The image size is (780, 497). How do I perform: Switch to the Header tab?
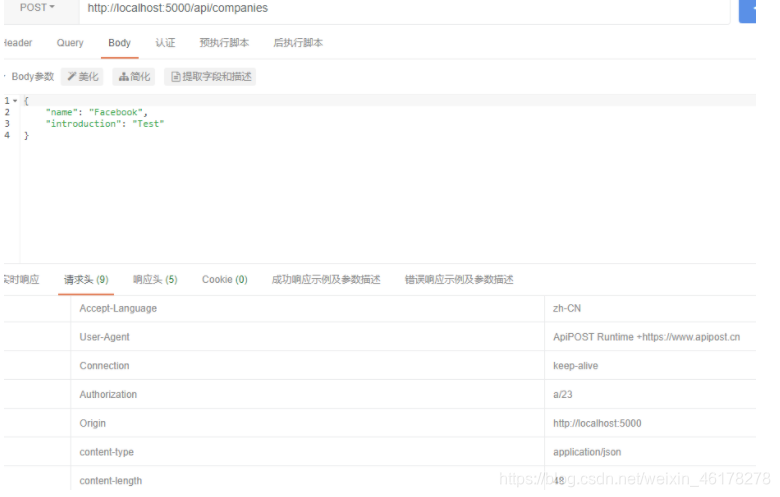coord(18,43)
